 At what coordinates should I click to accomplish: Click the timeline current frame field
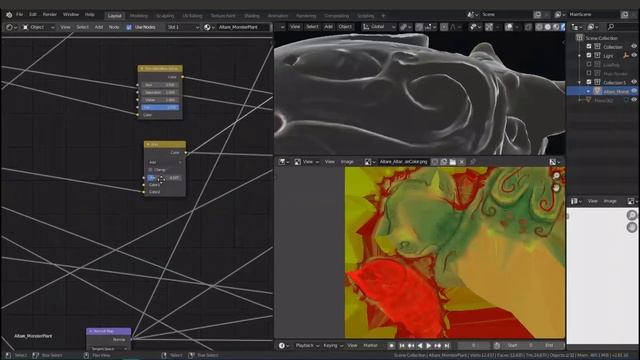[473, 346]
